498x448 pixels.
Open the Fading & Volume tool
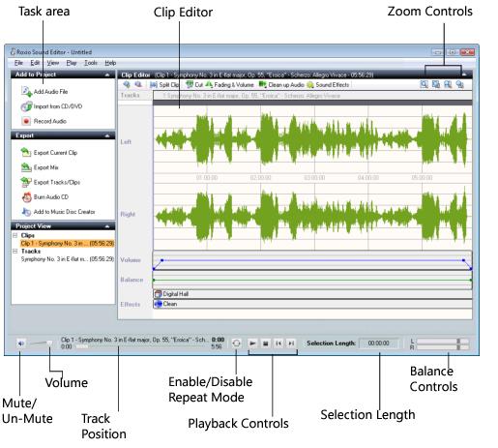point(229,85)
